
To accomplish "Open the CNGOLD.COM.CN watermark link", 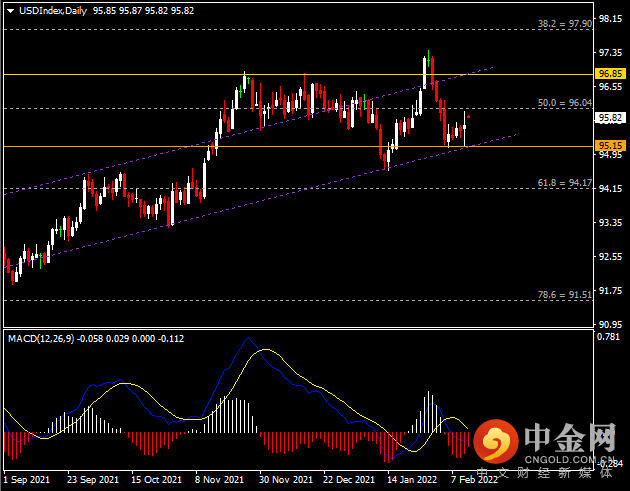I will pyautogui.click(x=570, y=459).
